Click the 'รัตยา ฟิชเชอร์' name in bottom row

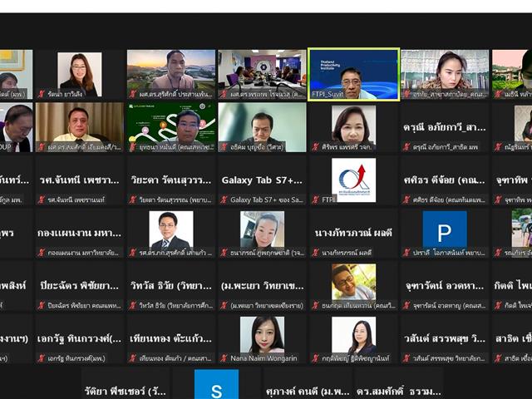[126, 392]
